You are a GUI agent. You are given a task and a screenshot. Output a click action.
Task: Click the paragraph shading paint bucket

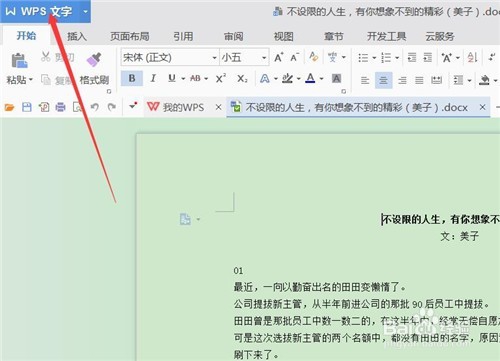coord(484,80)
